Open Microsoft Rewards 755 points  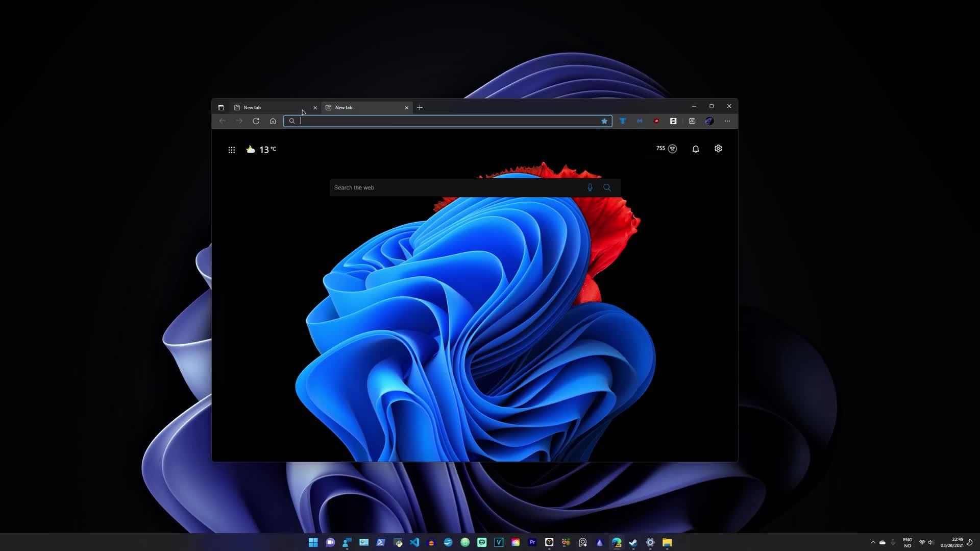[667, 149]
